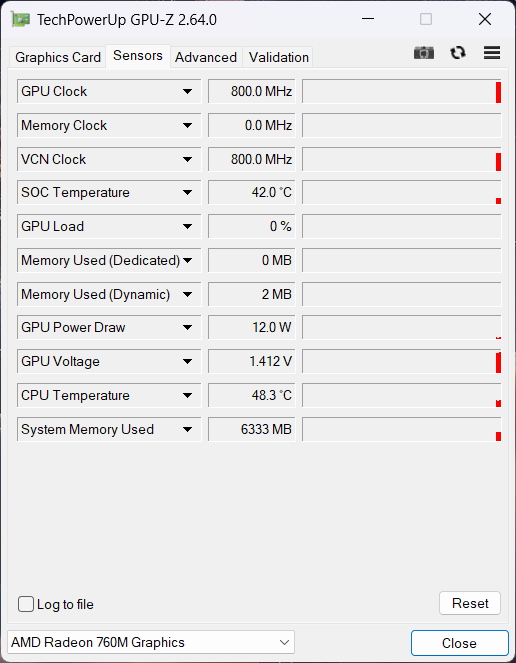Open AMD Radeon 760M Graphics selector
516x663 pixels.
coord(151,642)
